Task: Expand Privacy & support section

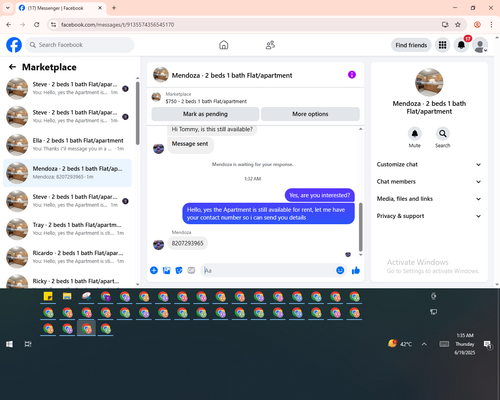Action: (x=429, y=216)
